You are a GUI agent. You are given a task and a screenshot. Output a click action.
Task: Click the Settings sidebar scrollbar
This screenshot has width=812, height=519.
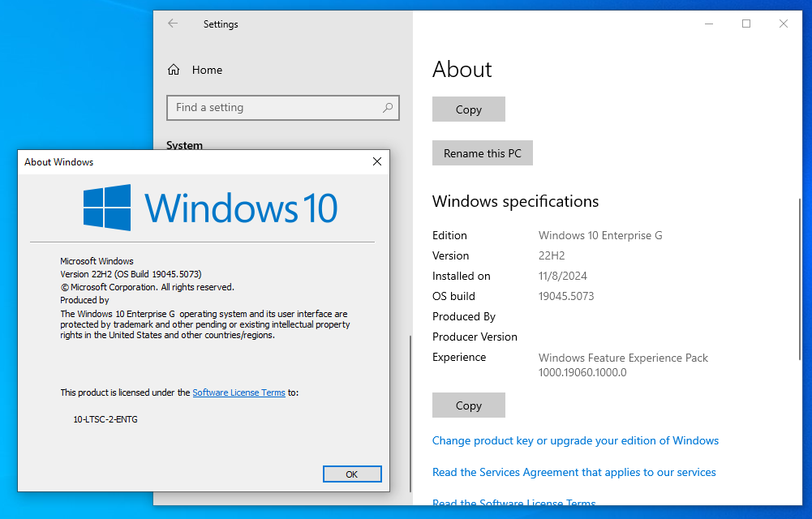point(410,414)
